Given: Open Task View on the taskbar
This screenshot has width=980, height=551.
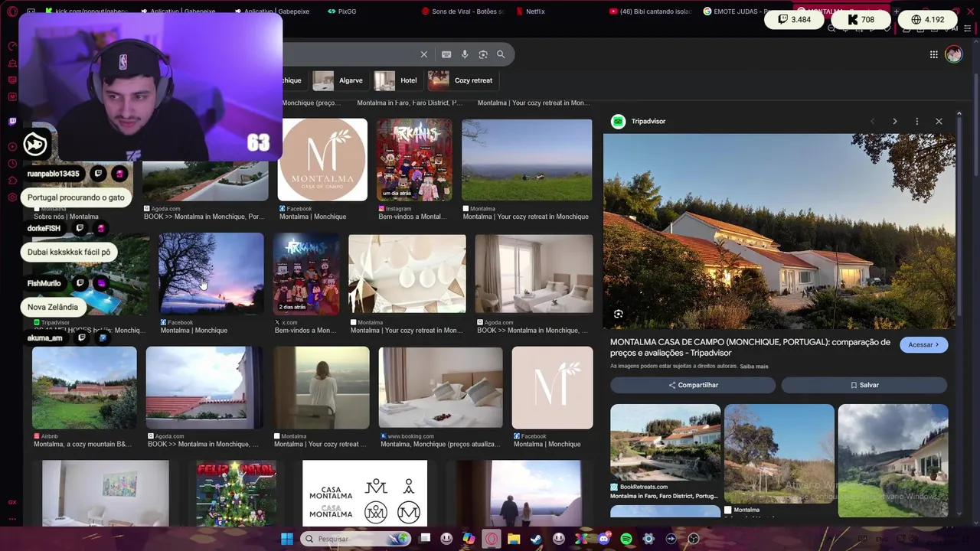Looking at the screenshot, I should click(x=425, y=539).
